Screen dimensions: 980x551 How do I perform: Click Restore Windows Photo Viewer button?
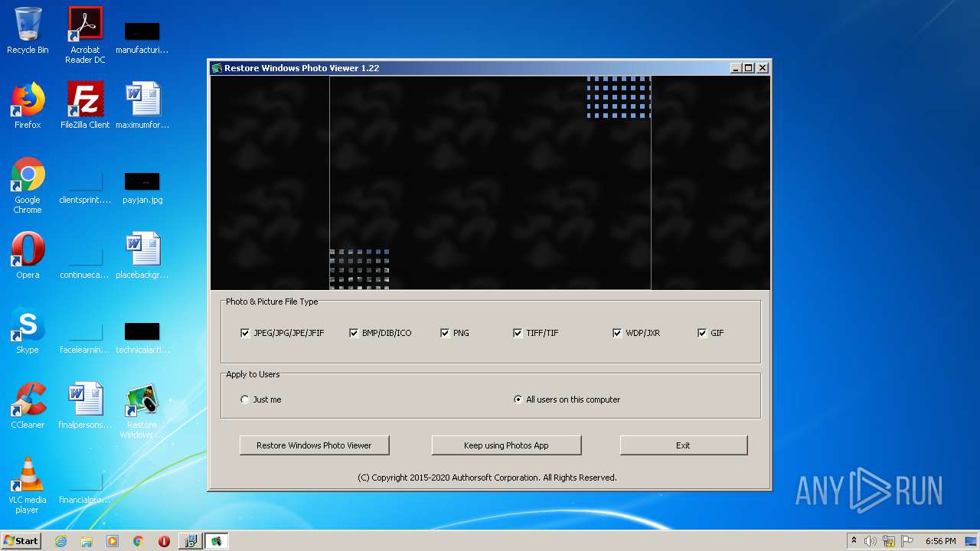[314, 445]
